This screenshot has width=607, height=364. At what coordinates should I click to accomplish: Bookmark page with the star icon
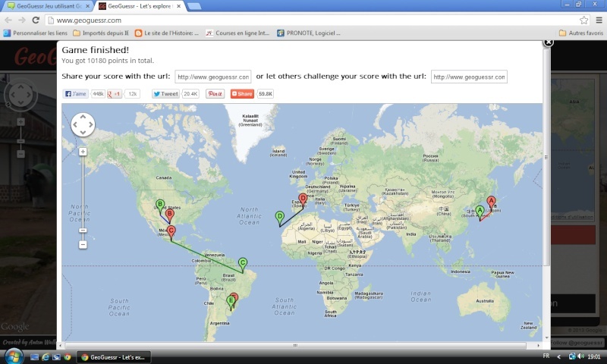click(583, 20)
